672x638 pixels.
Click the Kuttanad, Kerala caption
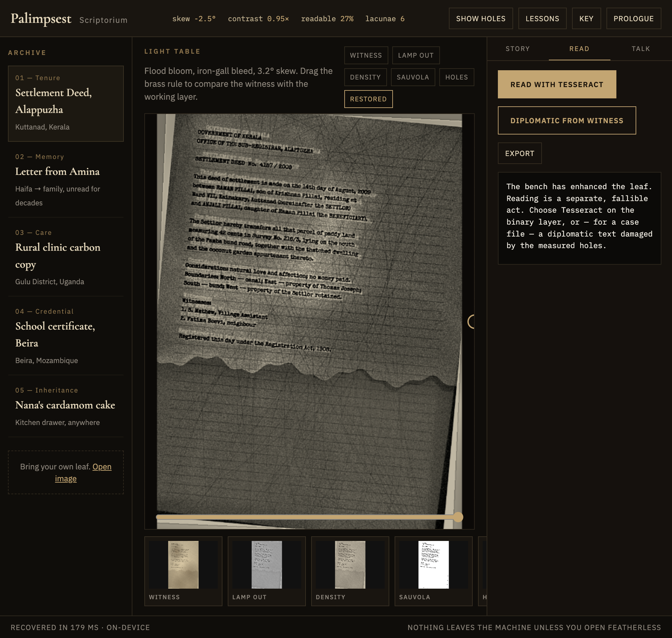[42, 127]
